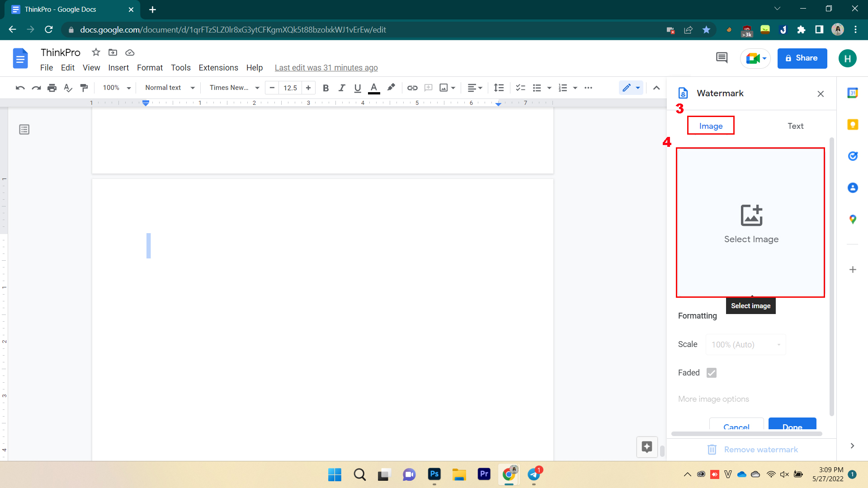
Task: Switch to the Text tab in Watermark
Action: pos(796,126)
